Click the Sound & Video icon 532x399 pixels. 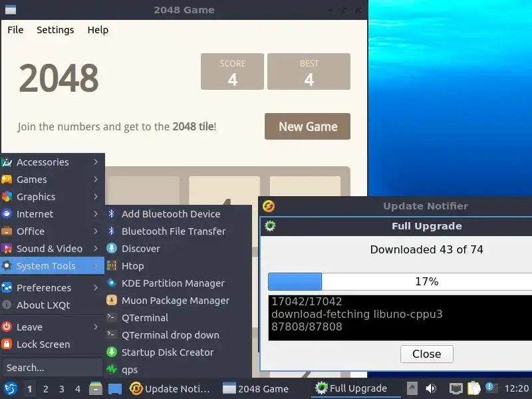pyautogui.click(x=7, y=249)
